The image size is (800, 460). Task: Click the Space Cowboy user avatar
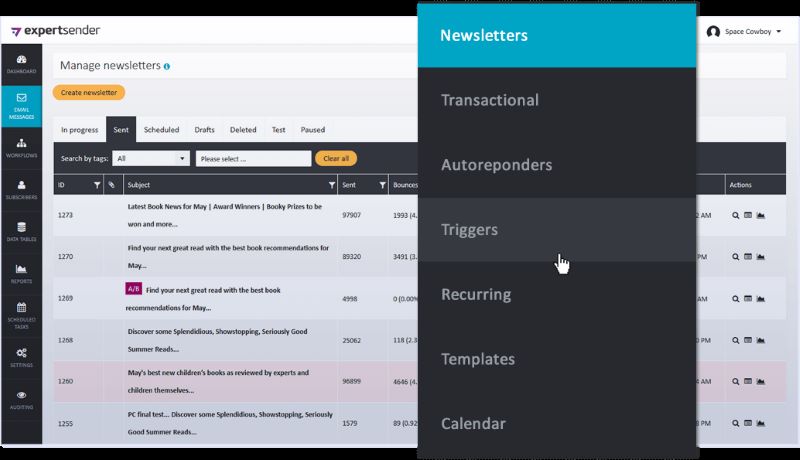pos(713,32)
